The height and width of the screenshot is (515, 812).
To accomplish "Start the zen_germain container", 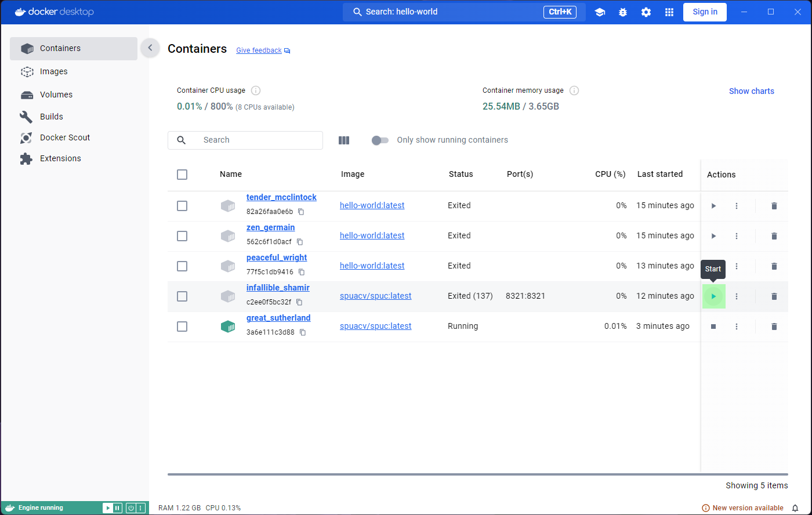I will [x=713, y=236].
